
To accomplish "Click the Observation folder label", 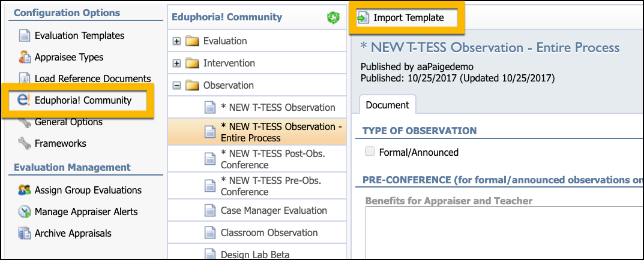I will [x=228, y=86].
